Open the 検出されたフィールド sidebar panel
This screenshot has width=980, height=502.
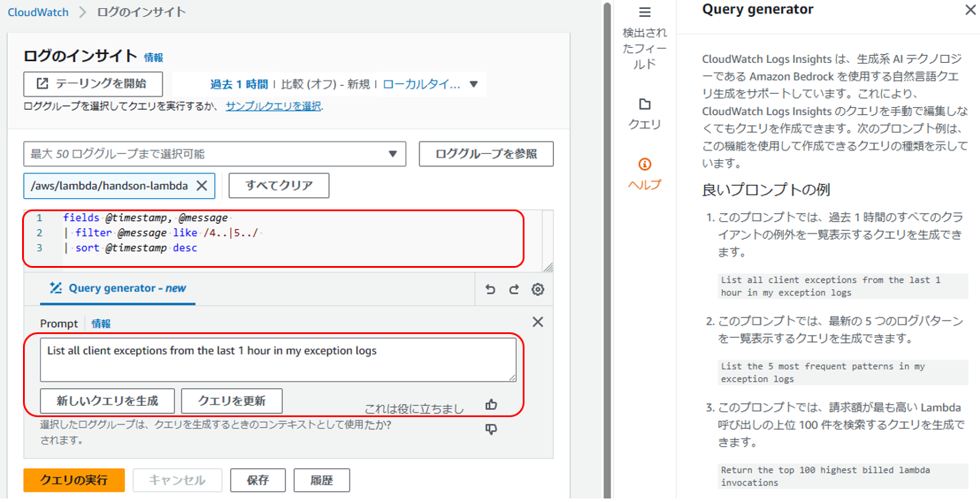(x=645, y=38)
